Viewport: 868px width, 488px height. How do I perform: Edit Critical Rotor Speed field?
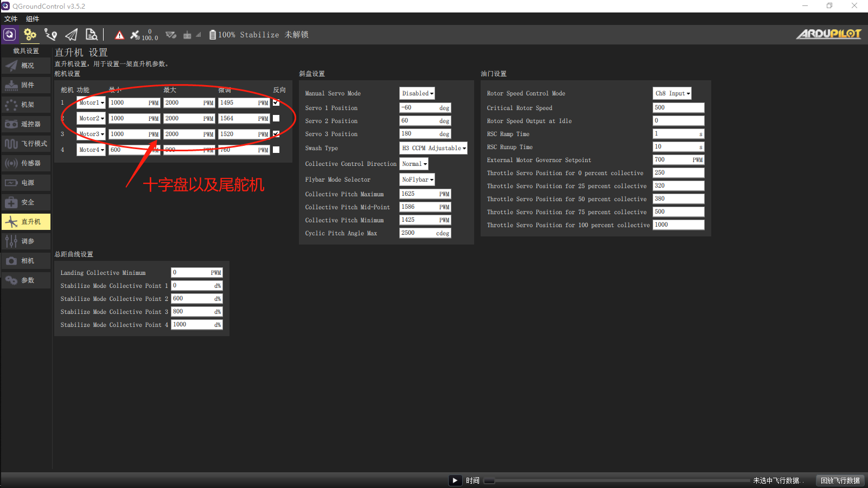(679, 108)
